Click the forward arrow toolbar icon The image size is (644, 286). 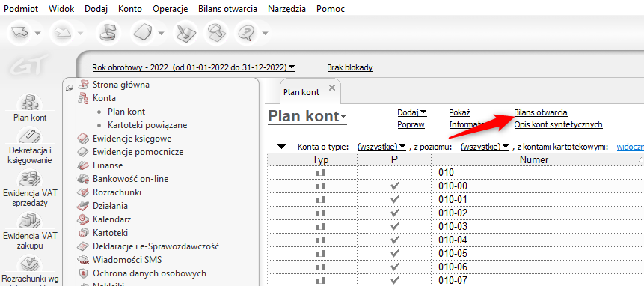click(64, 32)
